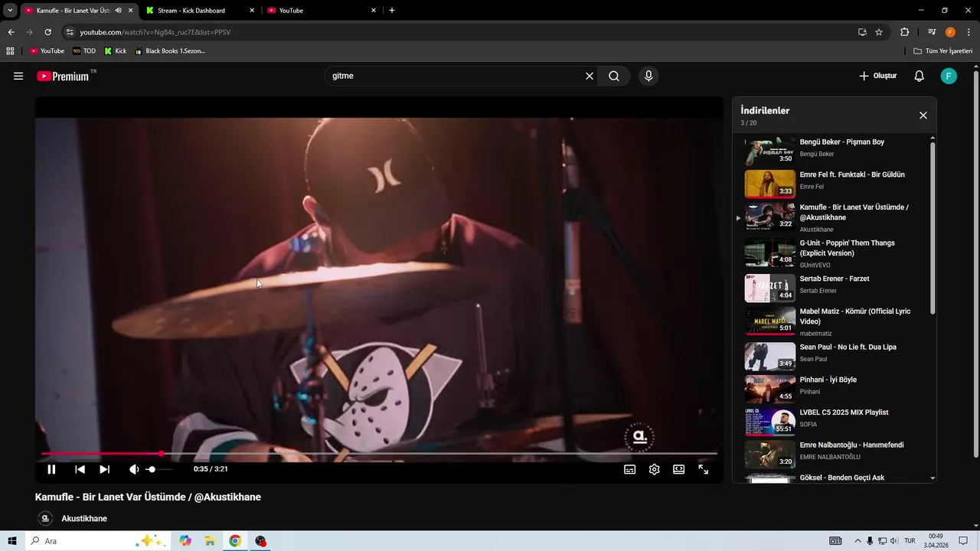Open Chrome three-dot menu
This screenshot has height=551, width=980.
click(x=969, y=32)
